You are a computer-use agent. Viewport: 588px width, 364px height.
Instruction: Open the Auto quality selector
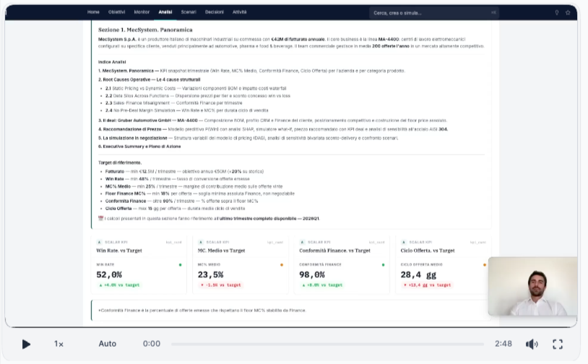pyautogui.click(x=107, y=344)
